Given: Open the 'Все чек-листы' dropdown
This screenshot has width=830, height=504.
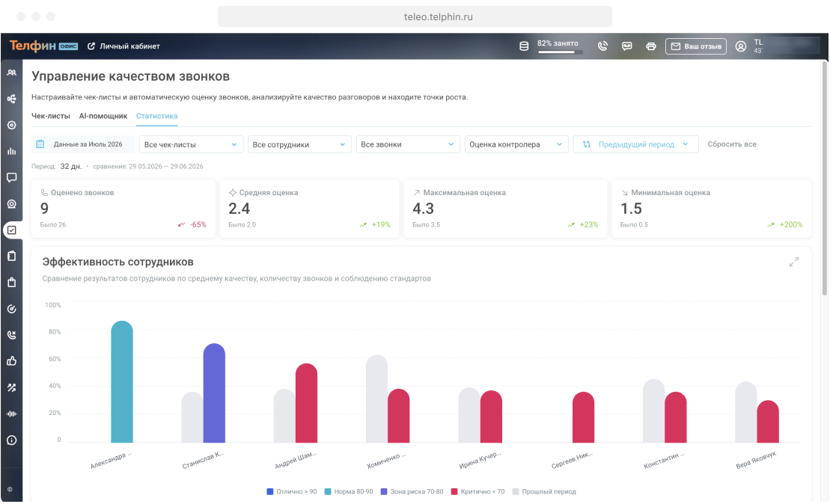Looking at the screenshot, I should [x=191, y=144].
